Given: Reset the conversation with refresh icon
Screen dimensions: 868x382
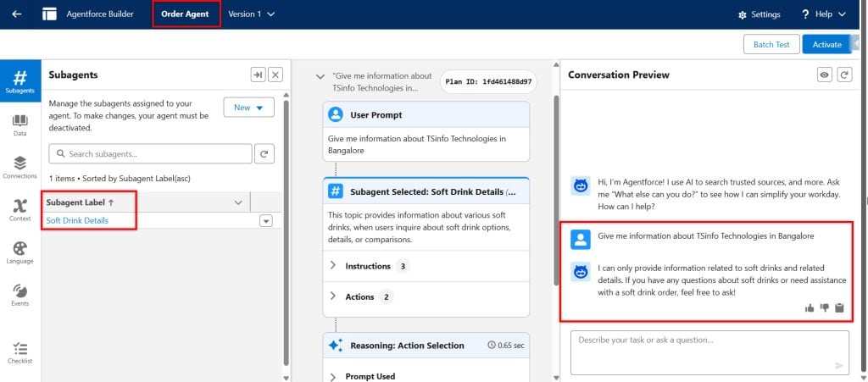Looking at the screenshot, I should pyautogui.click(x=844, y=75).
